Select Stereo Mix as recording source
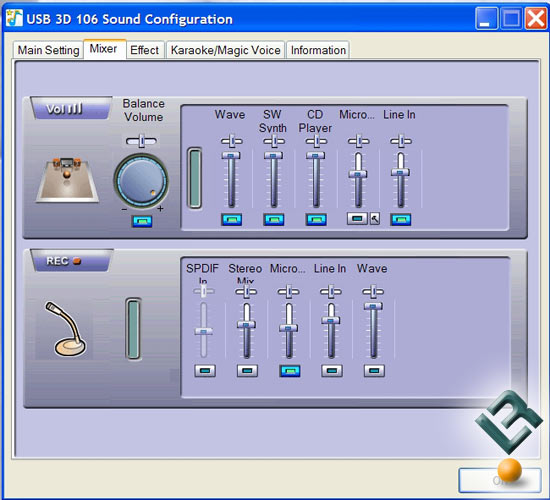The height and width of the screenshot is (500, 550). [x=247, y=371]
